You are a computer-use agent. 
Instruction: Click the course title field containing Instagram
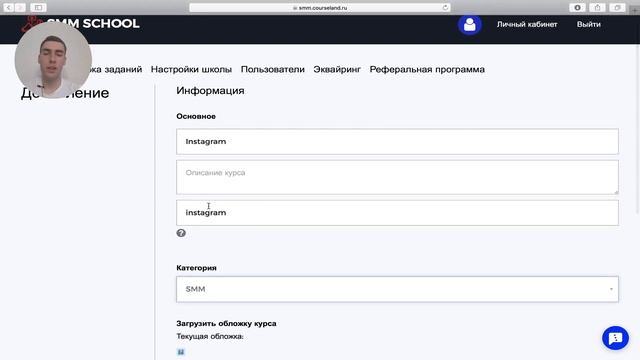tap(397, 142)
